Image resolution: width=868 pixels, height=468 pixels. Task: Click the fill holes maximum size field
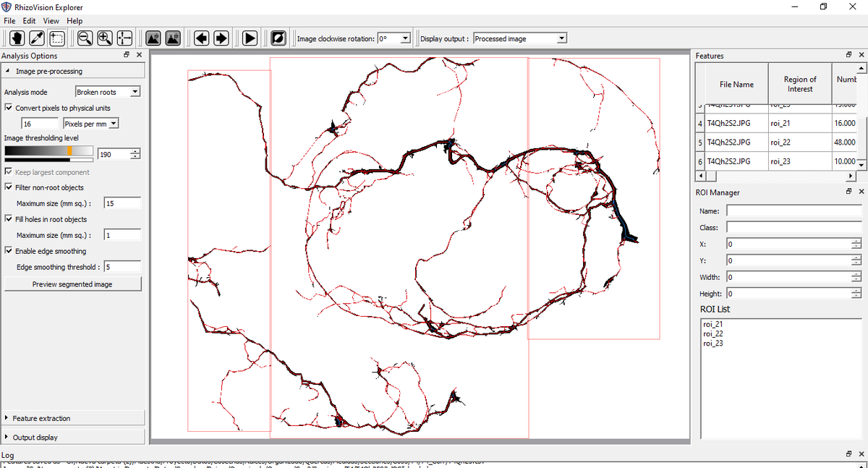(x=122, y=235)
